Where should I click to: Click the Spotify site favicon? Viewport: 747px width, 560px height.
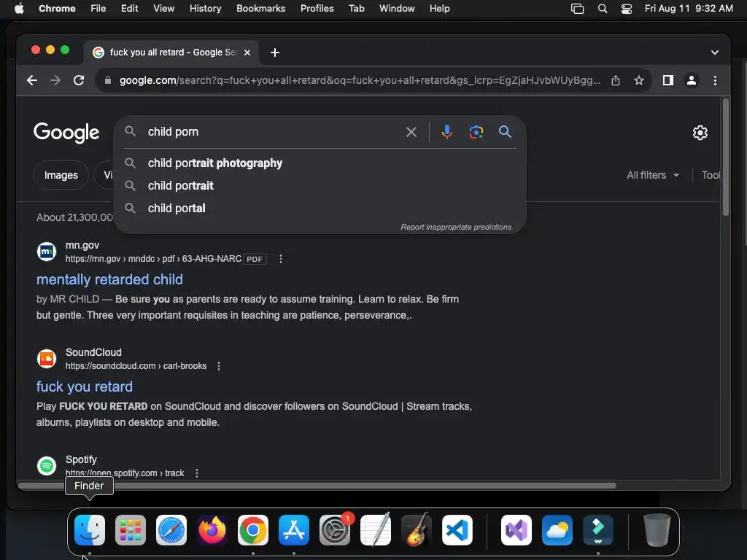(47, 466)
